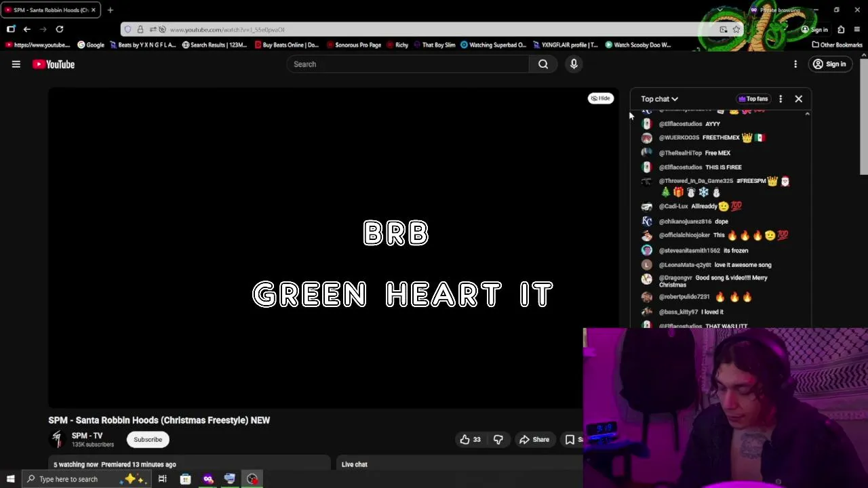Dislike the video with thumbs down

tap(498, 439)
